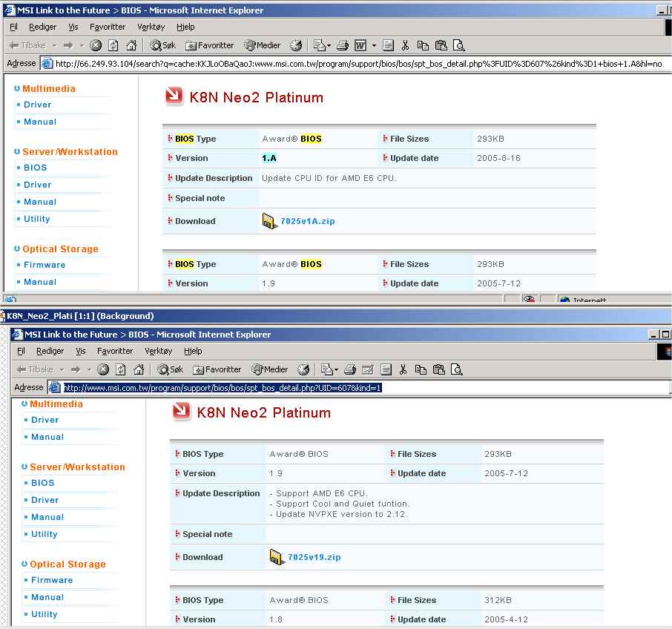Viewport: 672px width, 629px height.
Task: Click 'Update NVPXE version to 2.12.' text
Action: tap(342, 514)
